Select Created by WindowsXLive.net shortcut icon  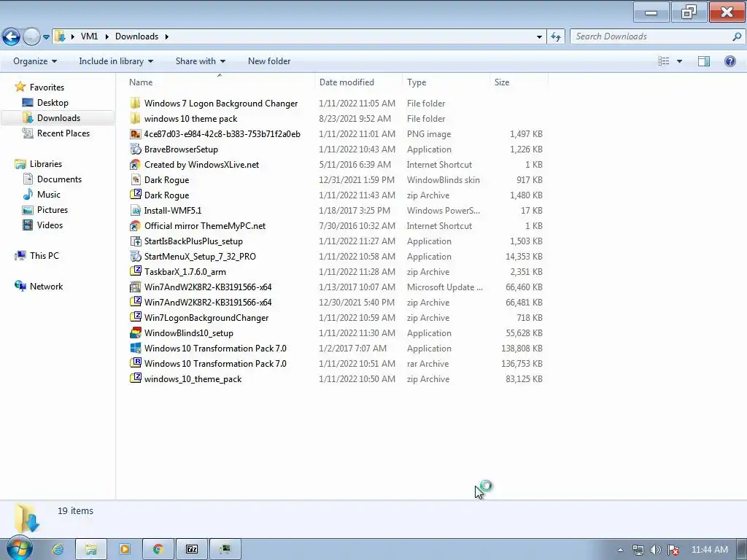tap(135, 164)
